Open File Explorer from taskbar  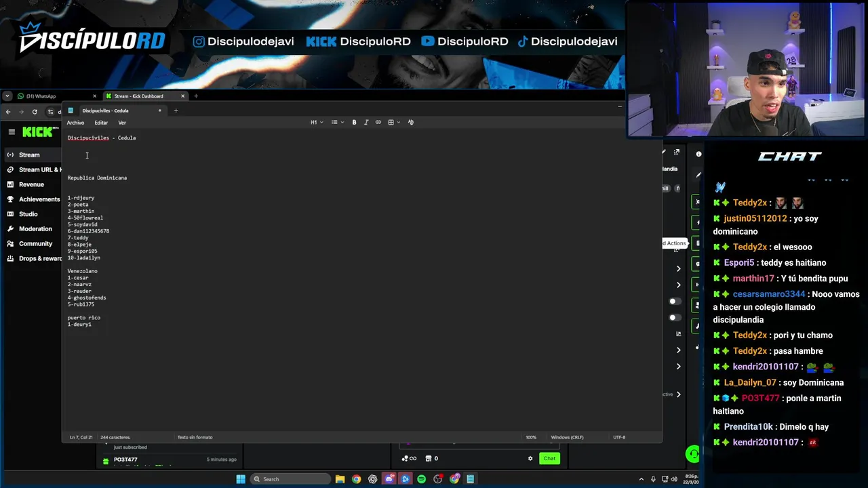(340, 479)
